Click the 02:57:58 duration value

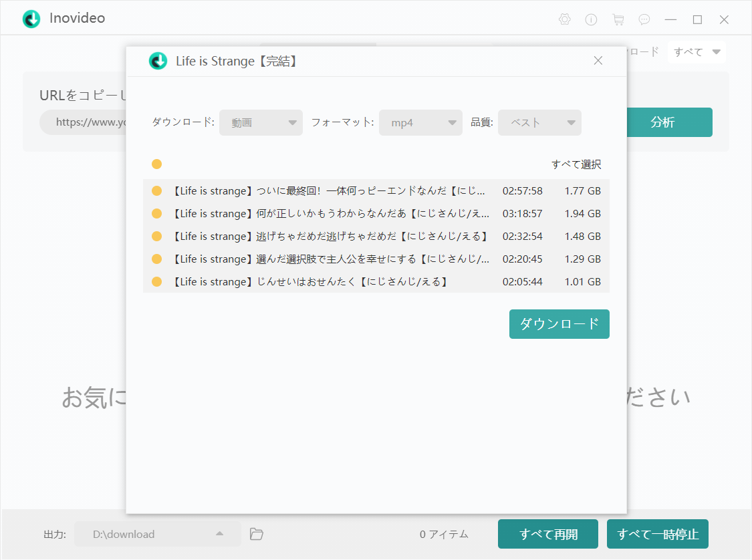(x=523, y=191)
